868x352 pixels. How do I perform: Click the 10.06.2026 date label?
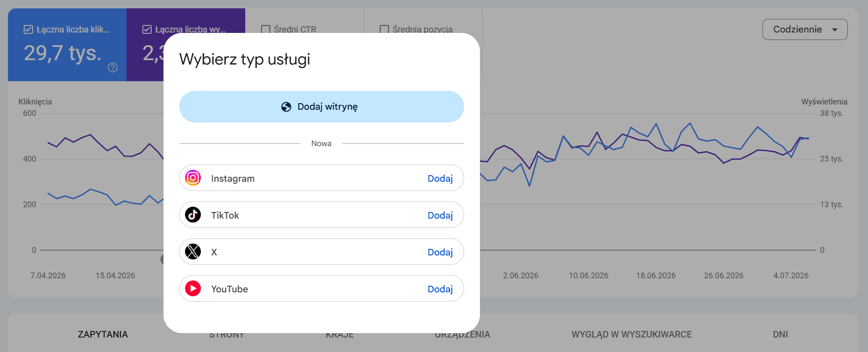point(588,275)
